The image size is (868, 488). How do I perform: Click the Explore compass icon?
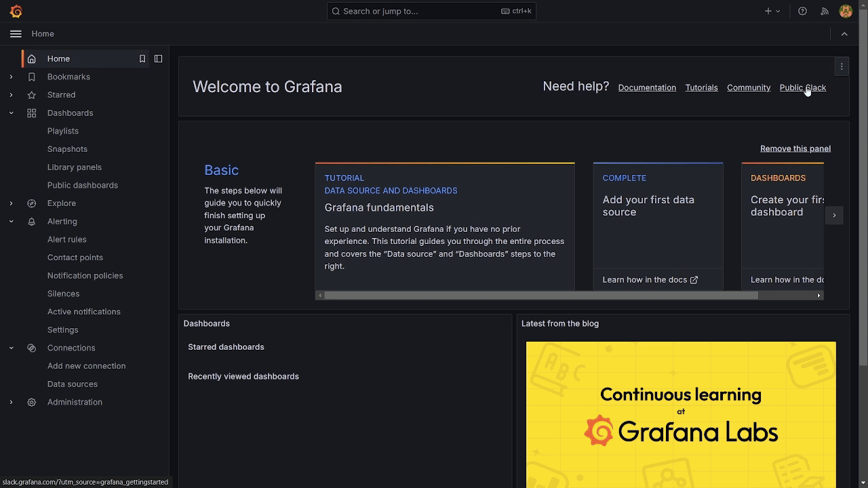coord(32,203)
